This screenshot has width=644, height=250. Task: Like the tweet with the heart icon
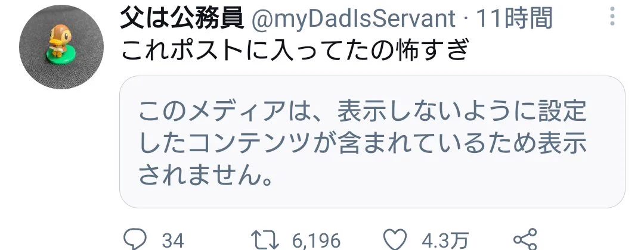click(395, 240)
